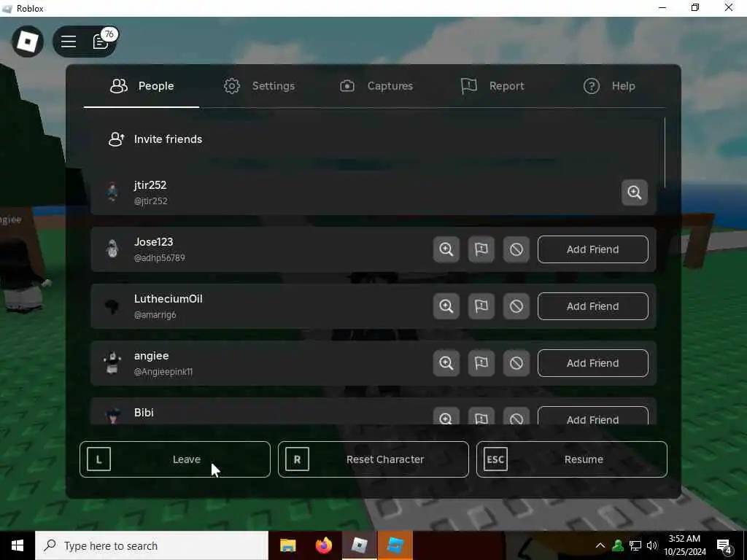Click the network tray icon
This screenshot has width=747, height=560.
(635, 545)
